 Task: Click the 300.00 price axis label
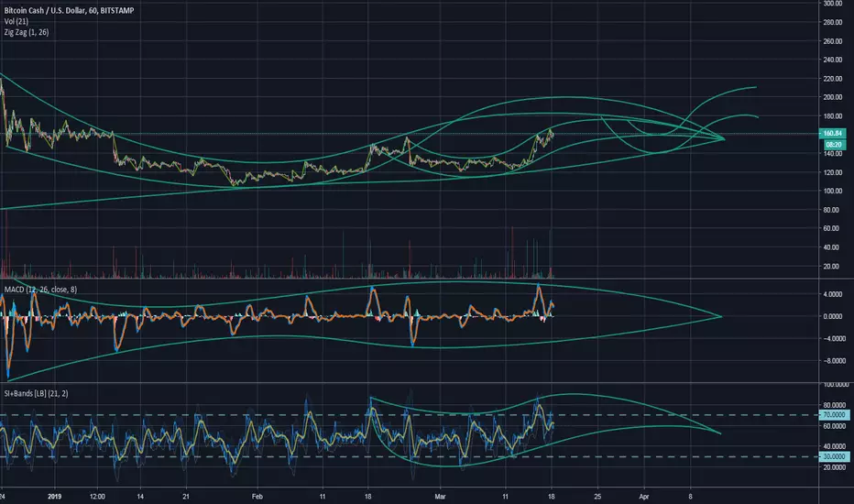tap(833, 4)
